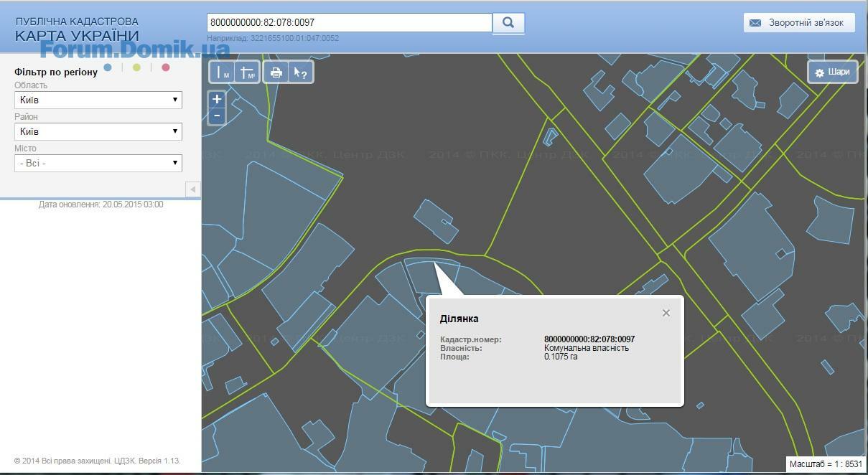Viewport: 868px width, 475px height.
Task: Click the blue filter dot
Action: click(108, 67)
